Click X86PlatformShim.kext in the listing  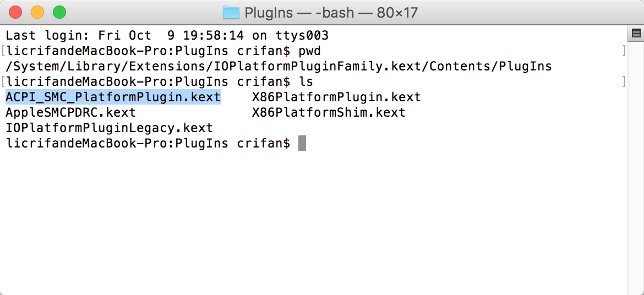coord(329,113)
